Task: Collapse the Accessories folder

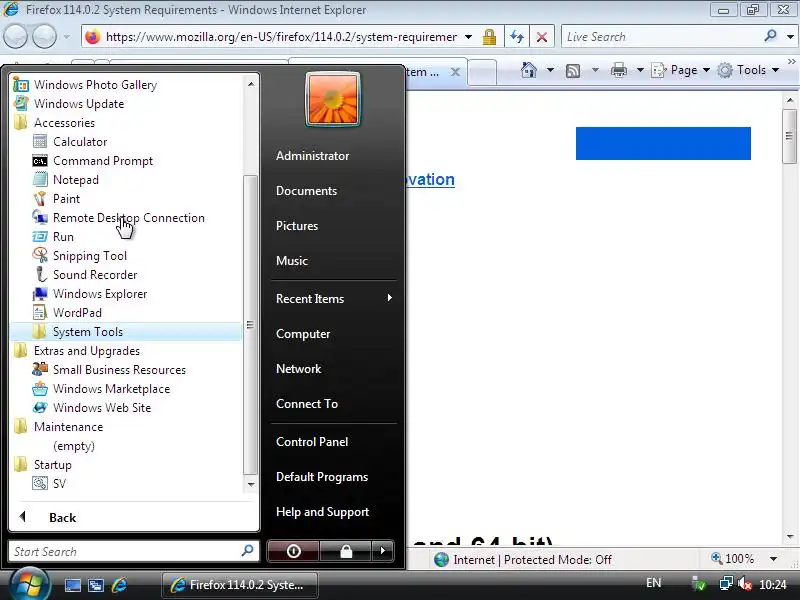Action: click(64, 122)
